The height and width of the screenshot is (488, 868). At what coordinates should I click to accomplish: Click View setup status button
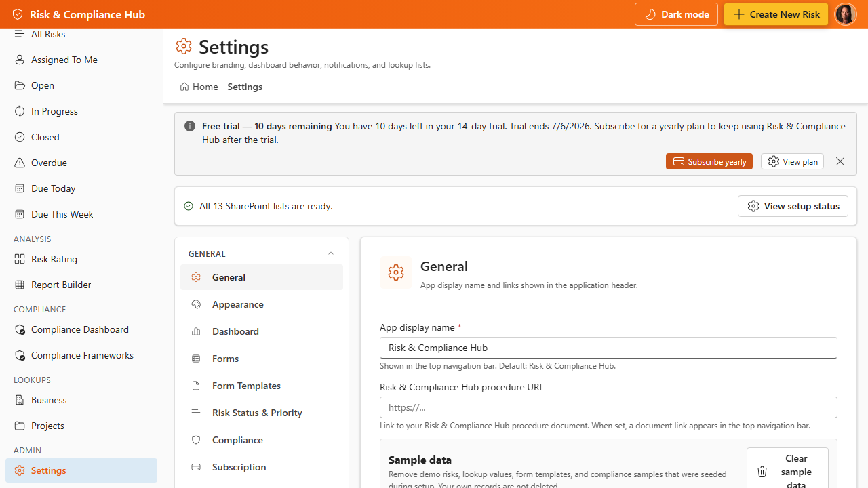793,206
